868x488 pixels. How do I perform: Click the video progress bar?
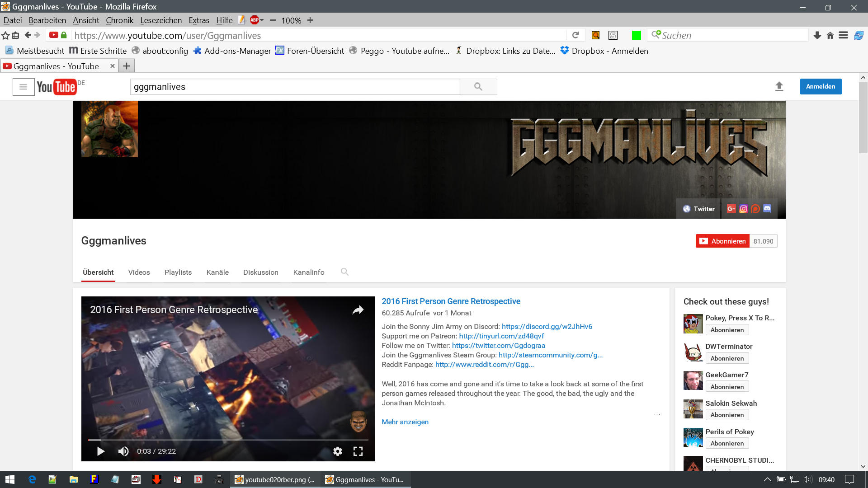tap(228, 440)
